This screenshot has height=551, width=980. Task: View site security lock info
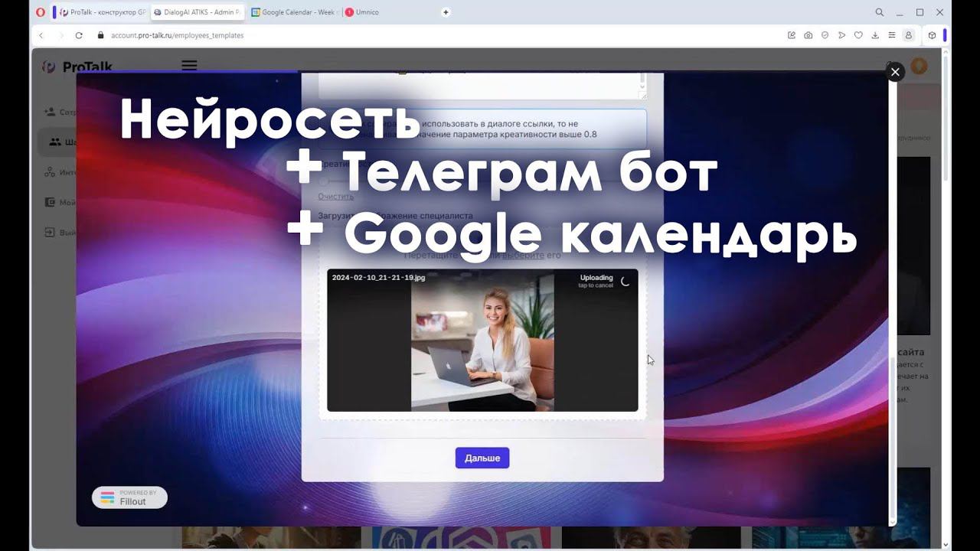pos(100,35)
